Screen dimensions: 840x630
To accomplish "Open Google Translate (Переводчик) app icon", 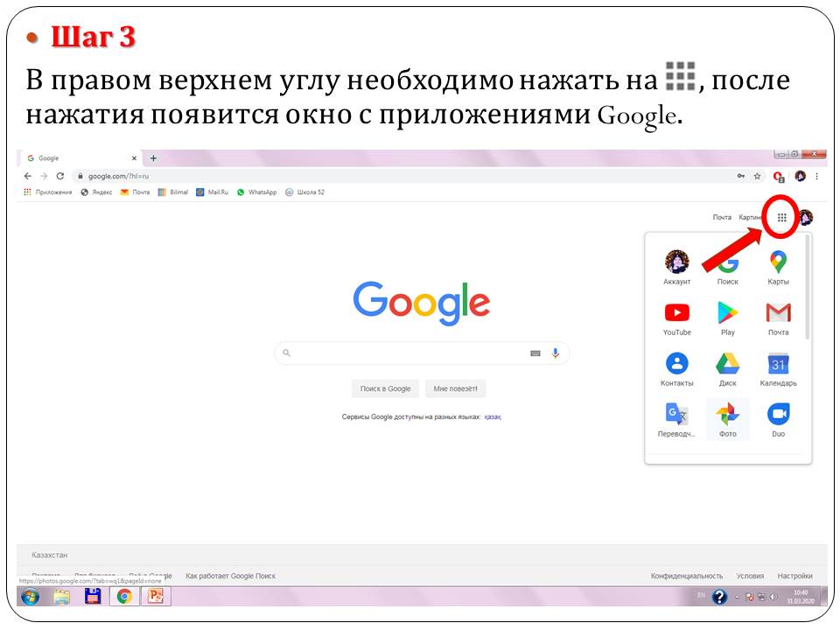I will coord(676,415).
